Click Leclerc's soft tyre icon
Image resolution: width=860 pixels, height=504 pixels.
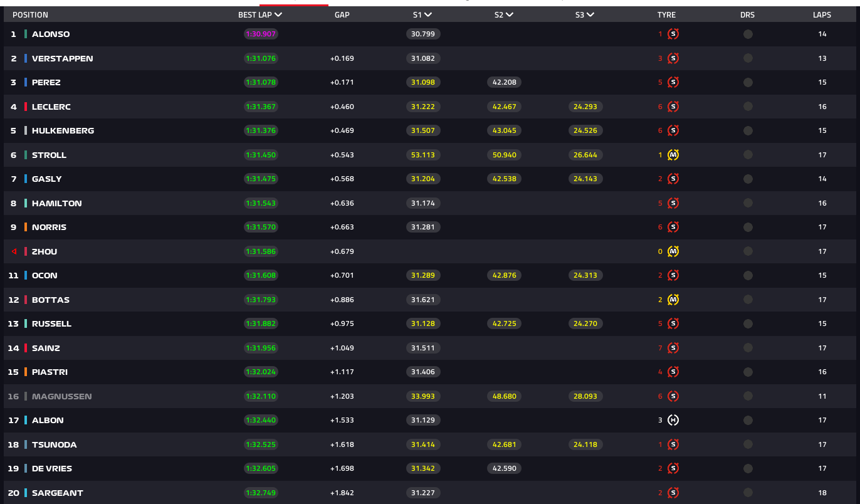coord(673,107)
